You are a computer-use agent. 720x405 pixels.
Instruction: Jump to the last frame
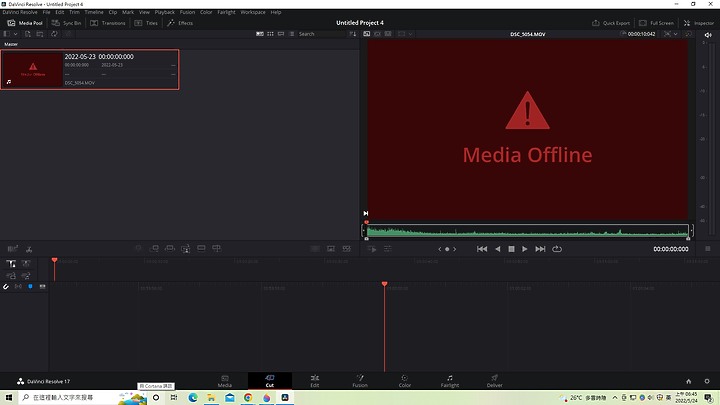pos(540,249)
